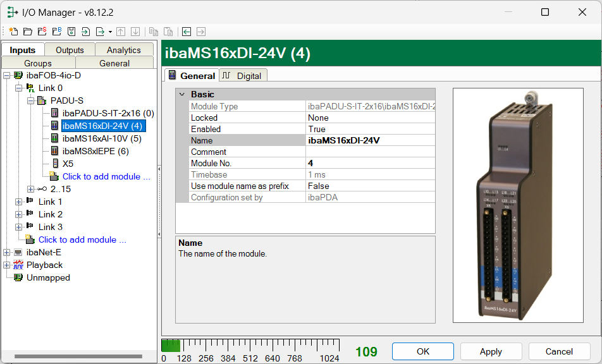Open the Digital tab
602x364 pixels.
pyautogui.click(x=243, y=76)
